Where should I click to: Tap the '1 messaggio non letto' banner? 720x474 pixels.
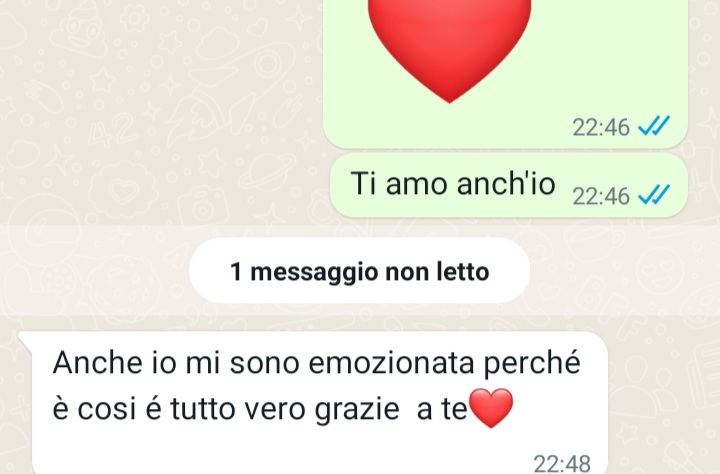point(360,271)
